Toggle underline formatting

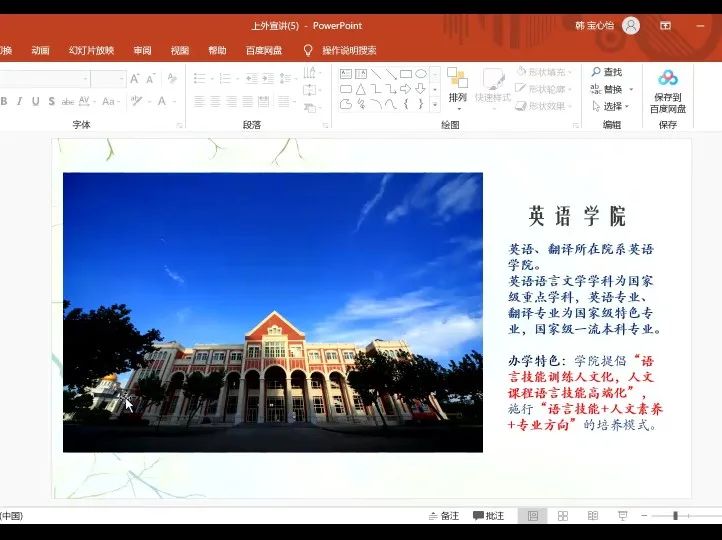[x=35, y=101]
